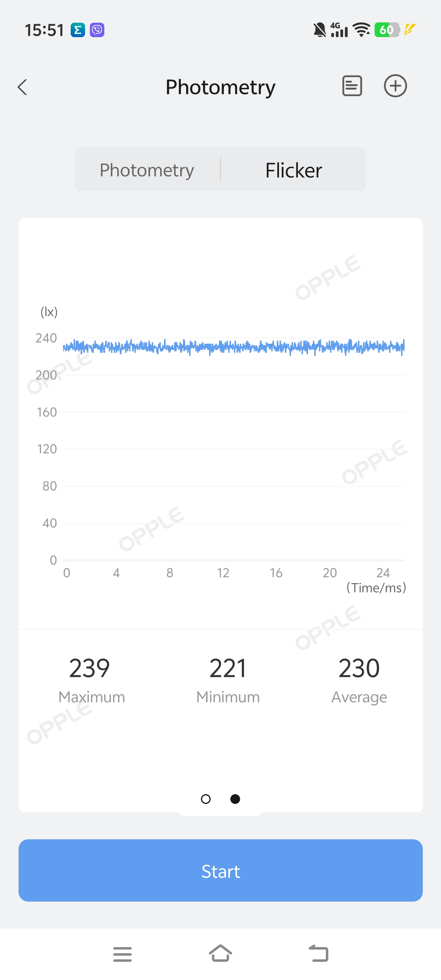Tap the Maximum value 239
The width and height of the screenshot is (441, 980).
tap(89, 668)
